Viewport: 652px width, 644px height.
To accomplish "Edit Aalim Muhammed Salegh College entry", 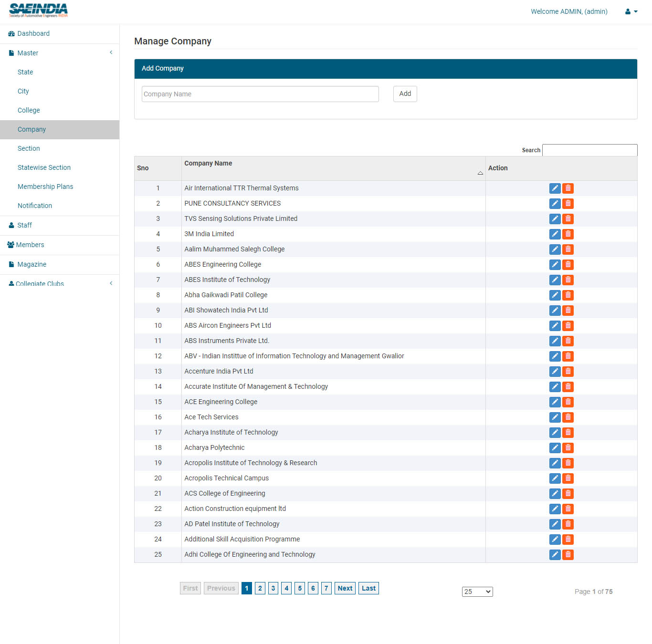I will pyautogui.click(x=555, y=249).
